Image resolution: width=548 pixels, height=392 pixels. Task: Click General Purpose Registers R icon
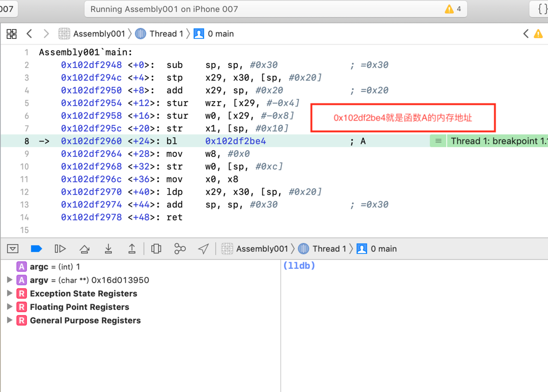click(x=22, y=320)
